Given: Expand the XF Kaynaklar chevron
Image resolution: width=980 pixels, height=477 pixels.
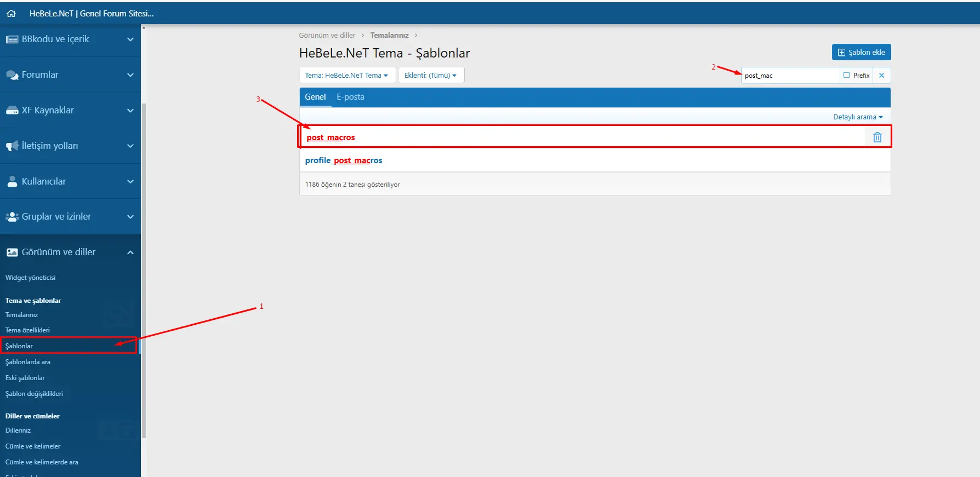Looking at the screenshot, I should pos(130,111).
